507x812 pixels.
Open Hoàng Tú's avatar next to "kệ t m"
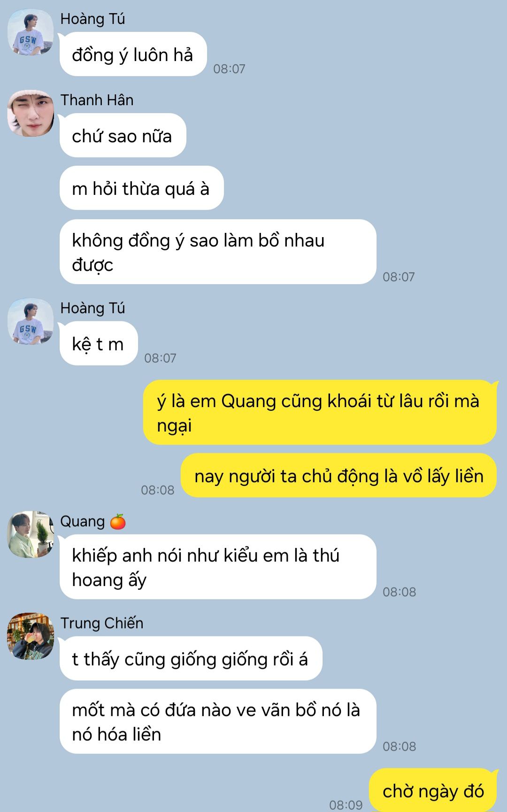click(x=31, y=322)
